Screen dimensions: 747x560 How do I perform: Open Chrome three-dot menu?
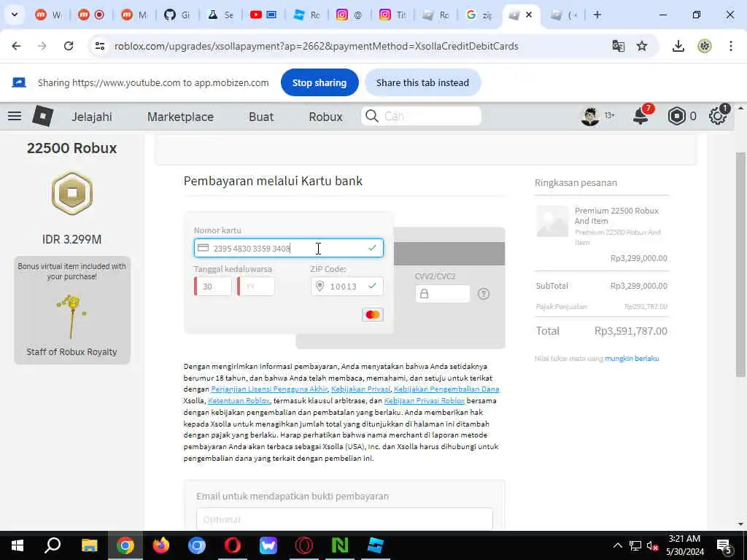coord(731,46)
